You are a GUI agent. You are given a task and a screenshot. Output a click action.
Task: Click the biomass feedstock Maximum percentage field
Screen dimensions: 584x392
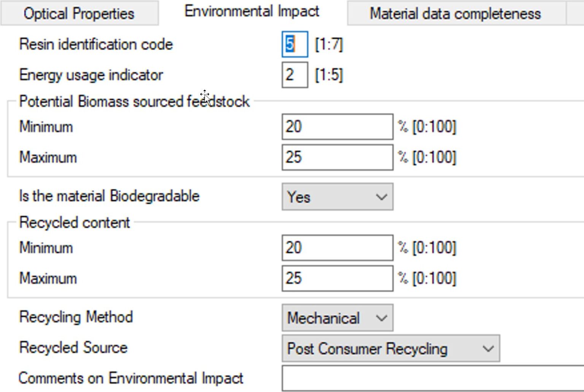336,156
